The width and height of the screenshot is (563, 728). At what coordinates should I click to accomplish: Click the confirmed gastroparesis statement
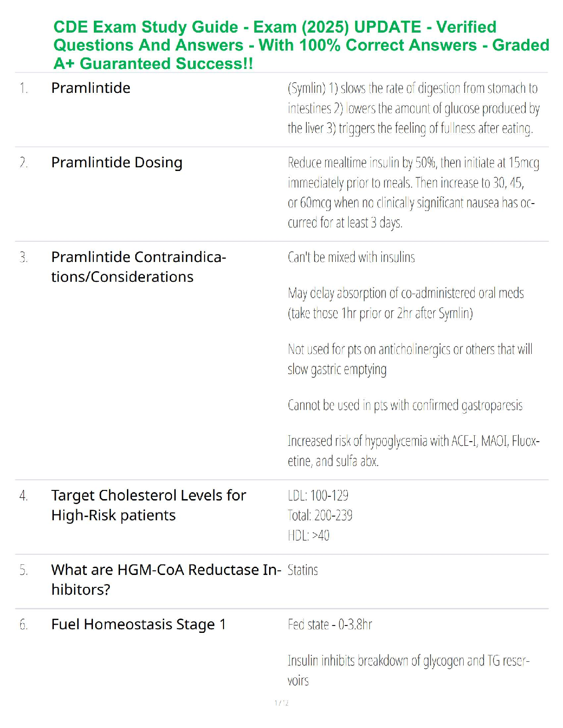pos(405,405)
